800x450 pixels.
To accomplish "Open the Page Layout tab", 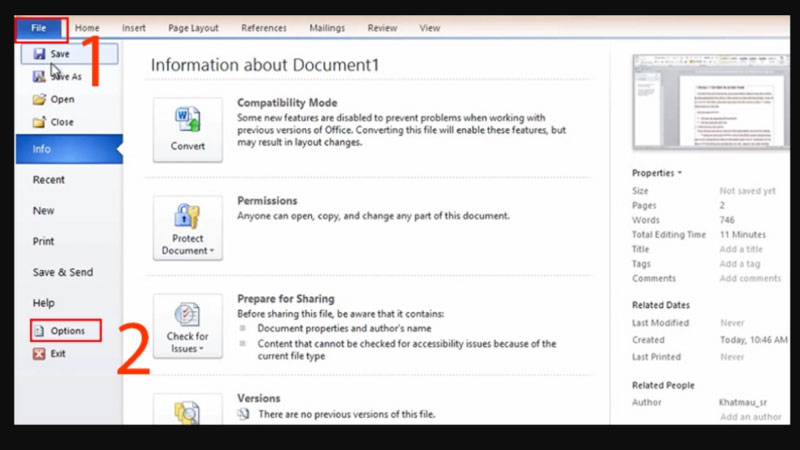I will [x=193, y=28].
